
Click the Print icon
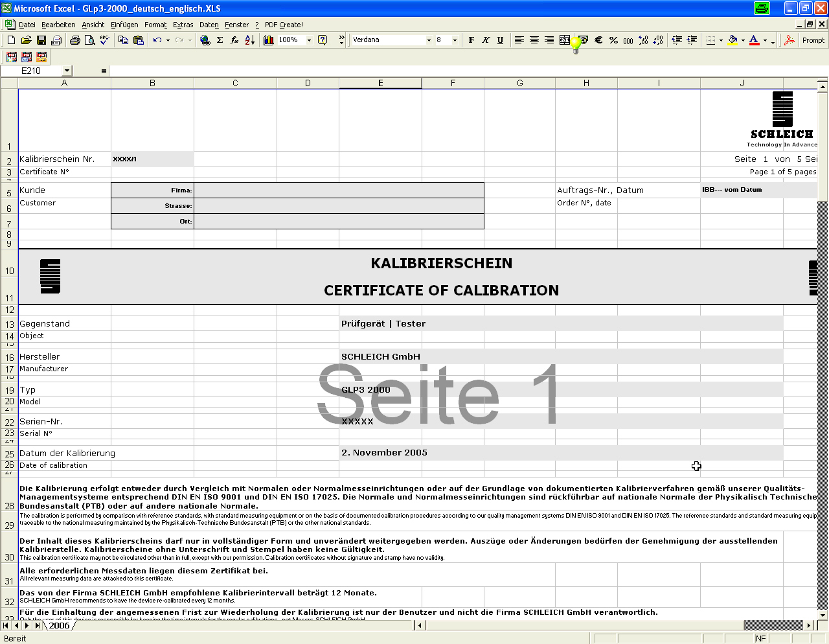(x=74, y=40)
